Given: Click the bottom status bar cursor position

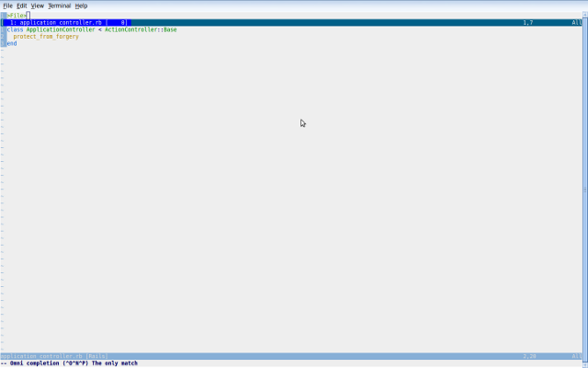Looking at the screenshot, I should [x=529, y=356].
